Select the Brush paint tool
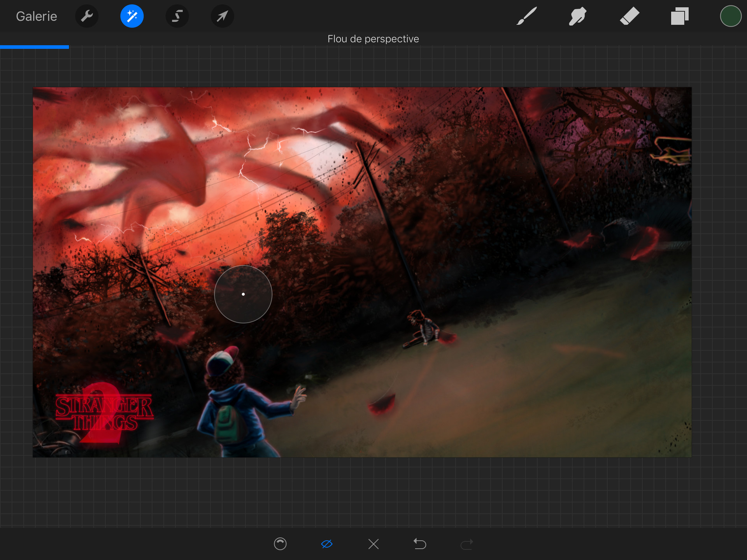 tap(527, 16)
